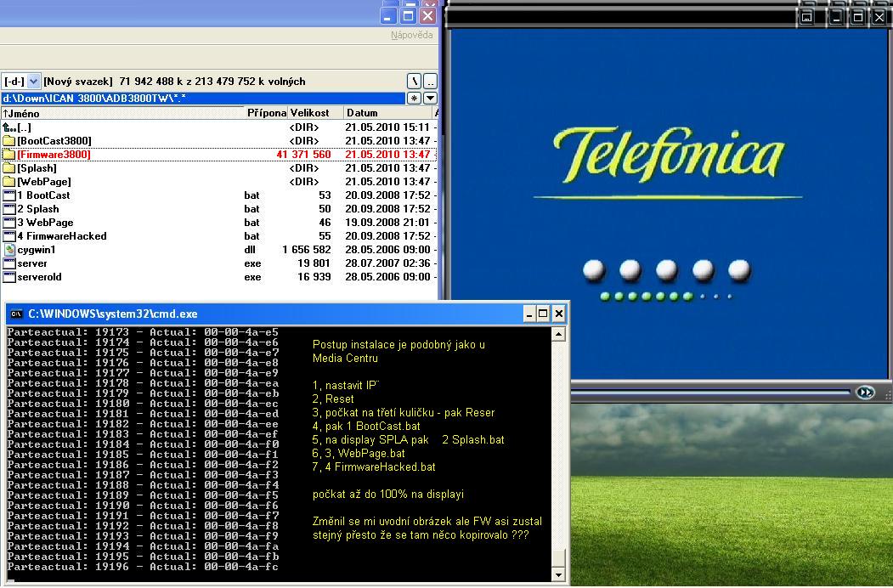Select the Firmware3800 folder icon

point(9,155)
